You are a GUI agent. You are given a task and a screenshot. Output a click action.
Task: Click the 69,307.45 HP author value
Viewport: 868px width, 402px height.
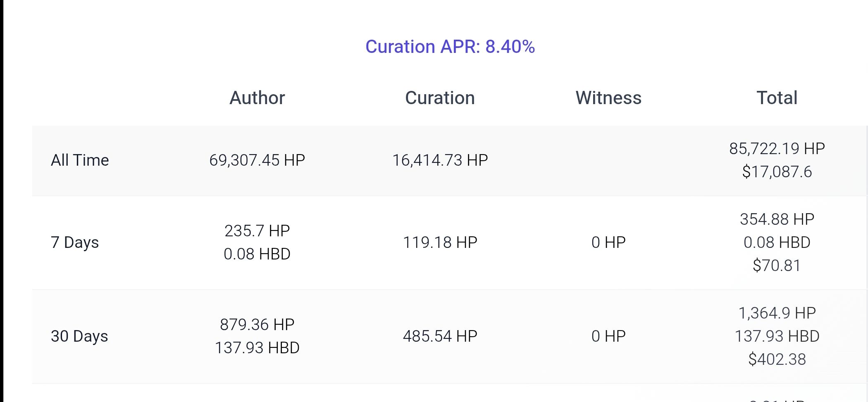tap(257, 160)
